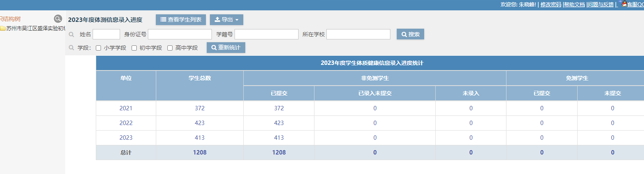Open the 修改密码 link

pyautogui.click(x=551, y=4)
